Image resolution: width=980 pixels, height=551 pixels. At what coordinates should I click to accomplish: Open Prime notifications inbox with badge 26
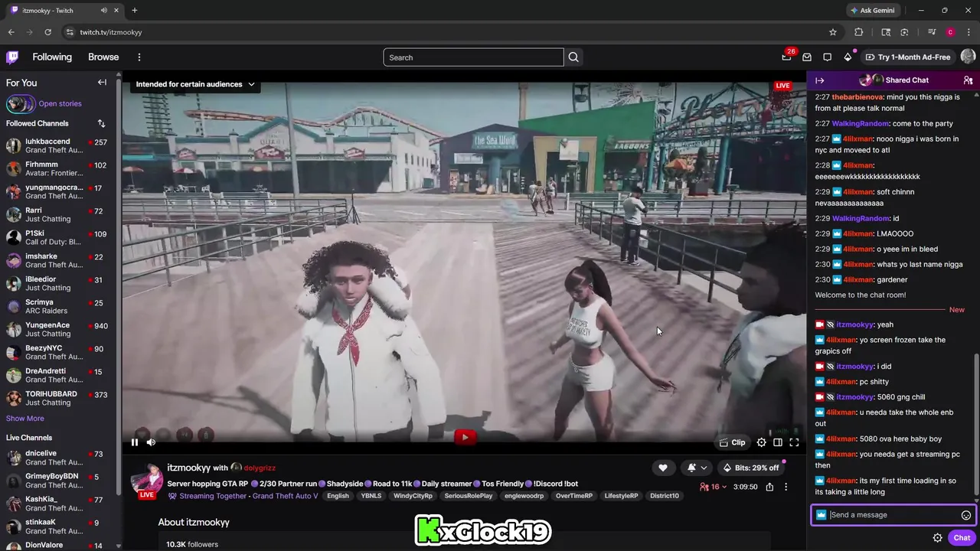(x=786, y=57)
